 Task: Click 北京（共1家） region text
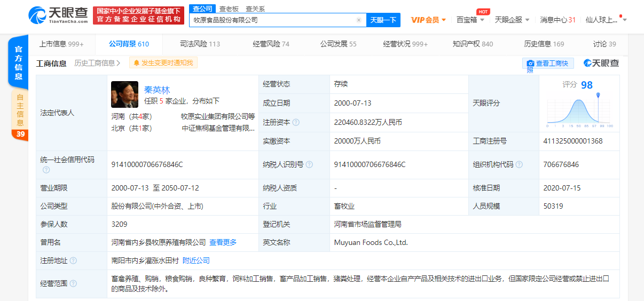[131, 128]
